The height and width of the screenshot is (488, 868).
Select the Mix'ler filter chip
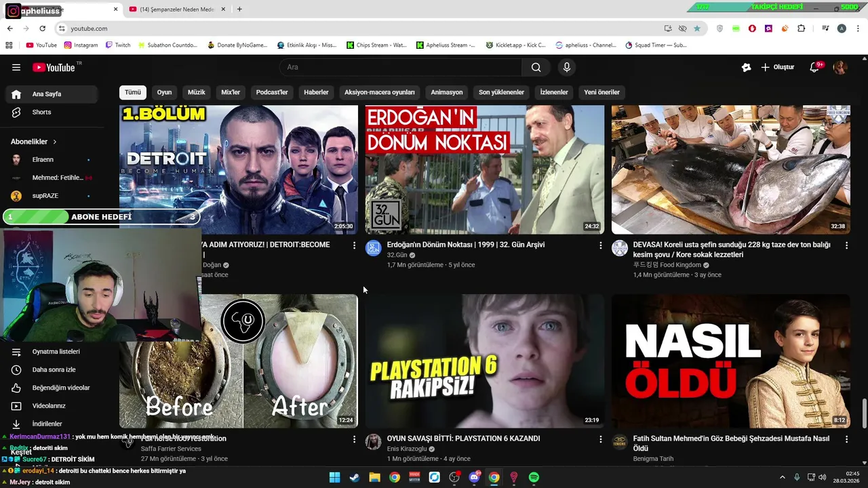click(x=231, y=92)
